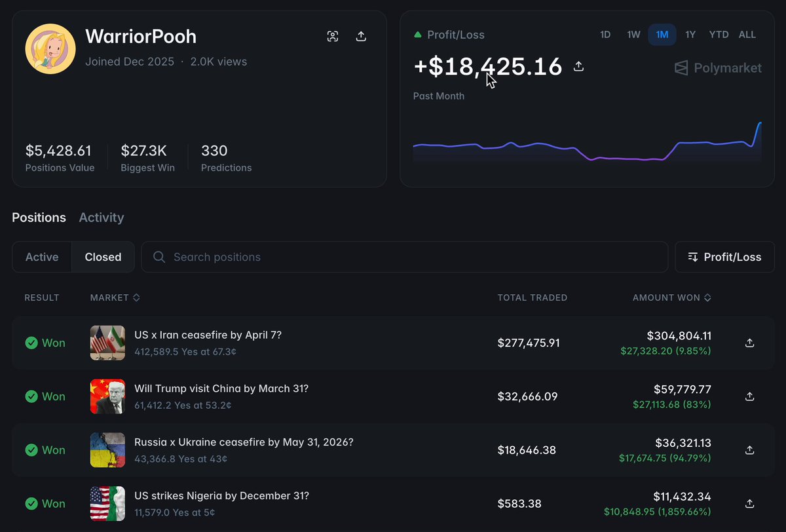Screen dimensions: 786x532
Task: Focus the Search positions field
Action: (404, 257)
